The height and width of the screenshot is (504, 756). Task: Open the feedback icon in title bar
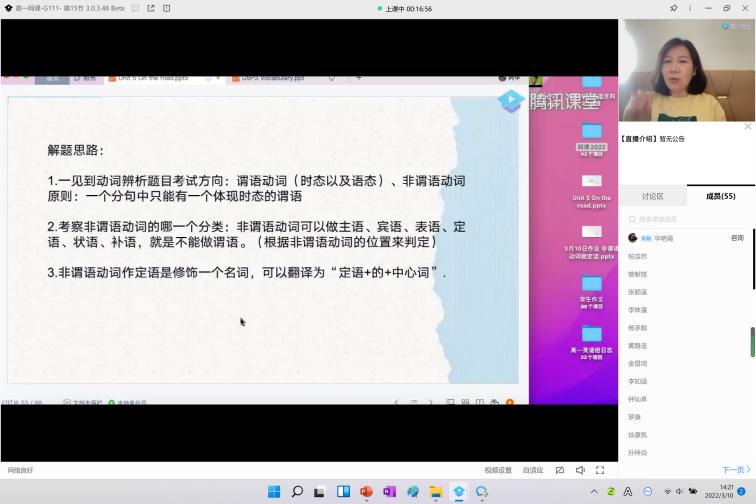168,8
